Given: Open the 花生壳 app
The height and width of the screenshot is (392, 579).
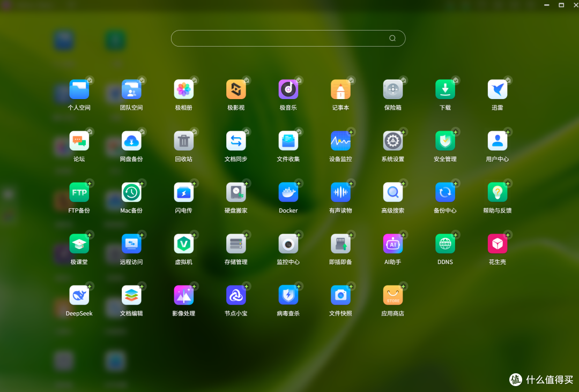Looking at the screenshot, I should [x=498, y=244].
